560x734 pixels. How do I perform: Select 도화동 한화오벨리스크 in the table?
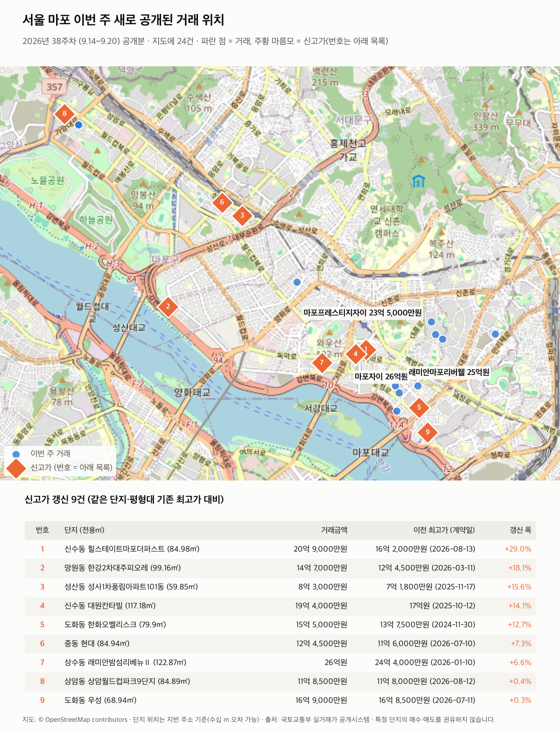(115, 625)
